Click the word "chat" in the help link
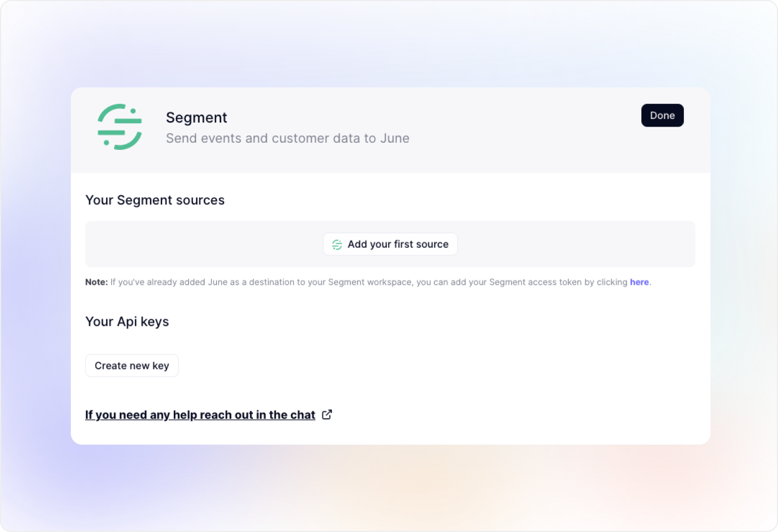The height and width of the screenshot is (532, 778). (x=303, y=415)
